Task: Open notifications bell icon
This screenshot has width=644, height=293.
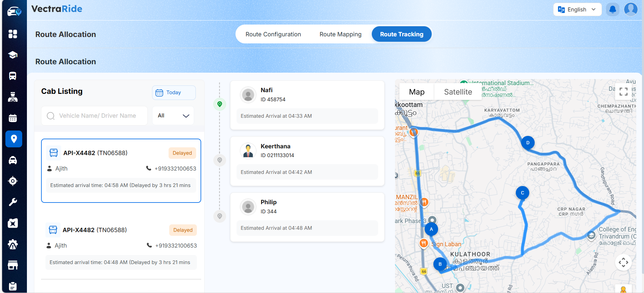Action: 613,9
